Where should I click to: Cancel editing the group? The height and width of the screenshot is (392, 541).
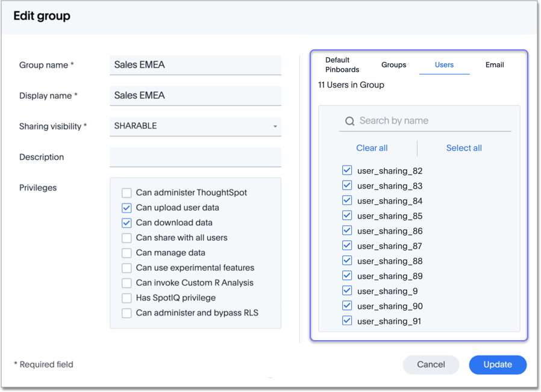point(431,364)
